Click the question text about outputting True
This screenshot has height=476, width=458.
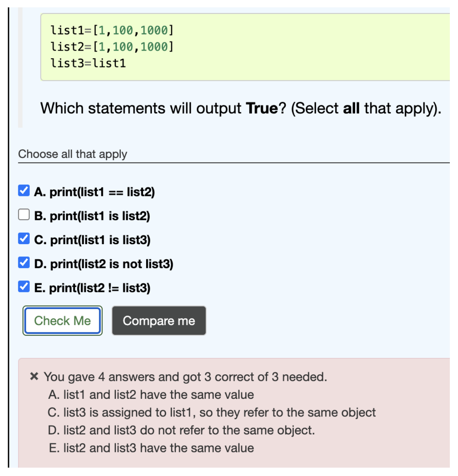(x=241, y=109)
